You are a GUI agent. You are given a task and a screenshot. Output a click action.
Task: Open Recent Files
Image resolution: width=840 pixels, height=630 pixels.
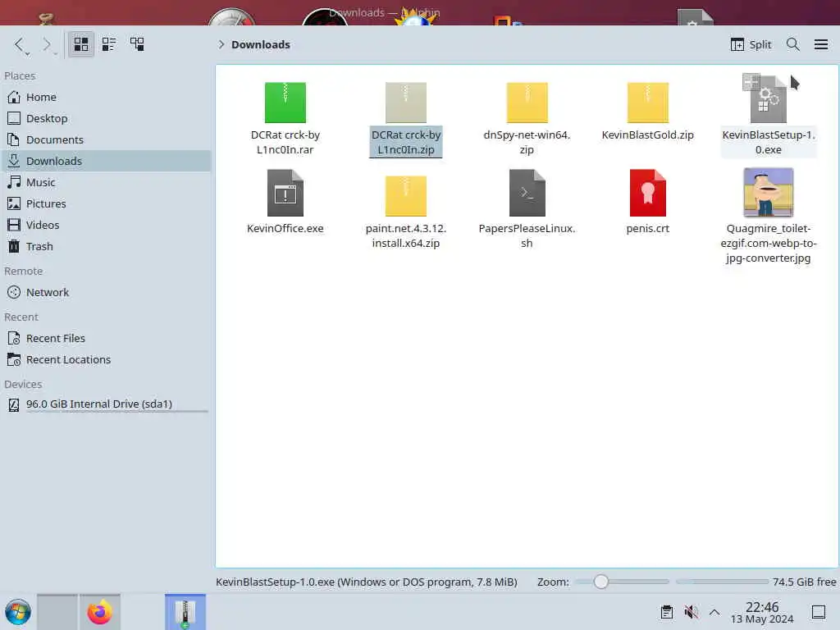(106, 339)
